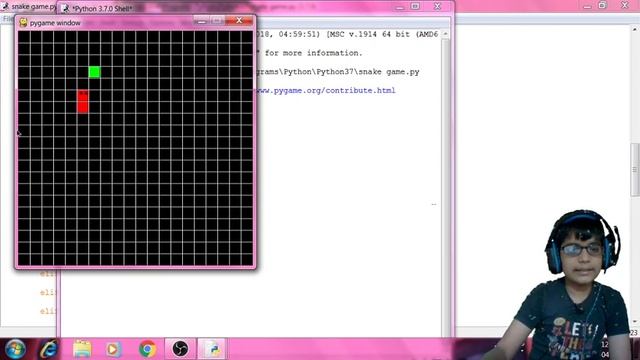Screen dimensions: 640x360
Task: Click the pygame snake icon in window title
Action: 23,23
